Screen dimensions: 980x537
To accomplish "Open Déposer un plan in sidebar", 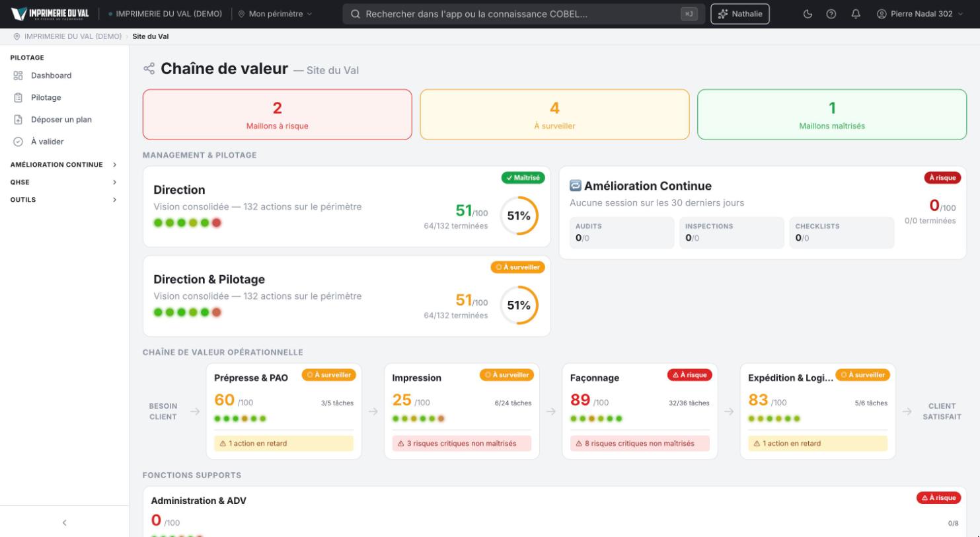I will tap(64, 120).
